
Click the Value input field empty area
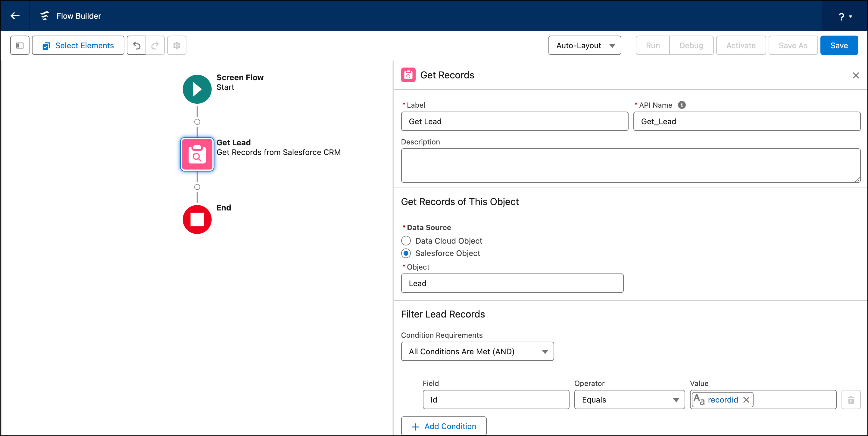click(x=794, y=400)
